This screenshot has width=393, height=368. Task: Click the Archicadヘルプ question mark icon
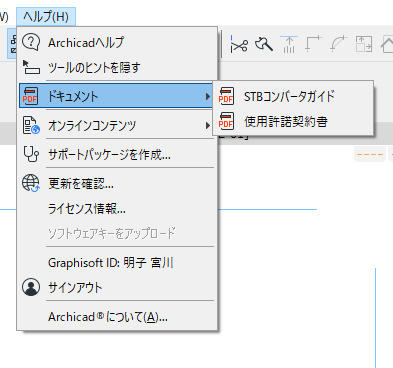[31, 42]
